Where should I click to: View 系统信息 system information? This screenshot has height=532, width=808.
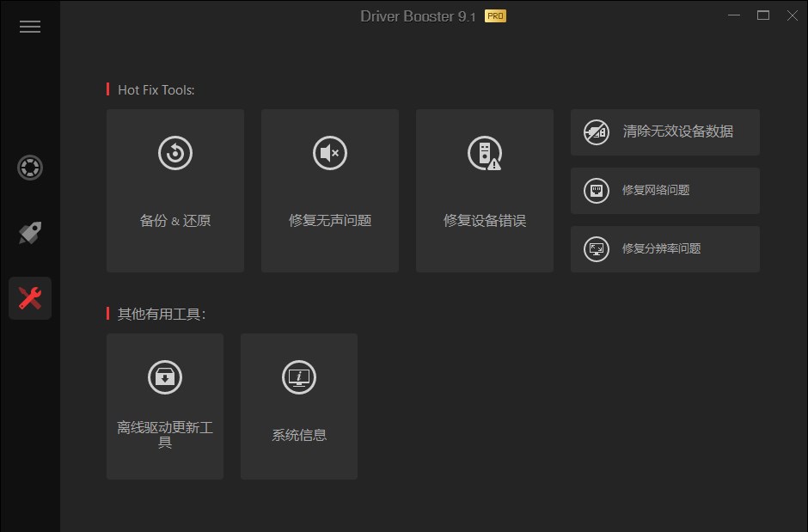(x=298, y=406)
